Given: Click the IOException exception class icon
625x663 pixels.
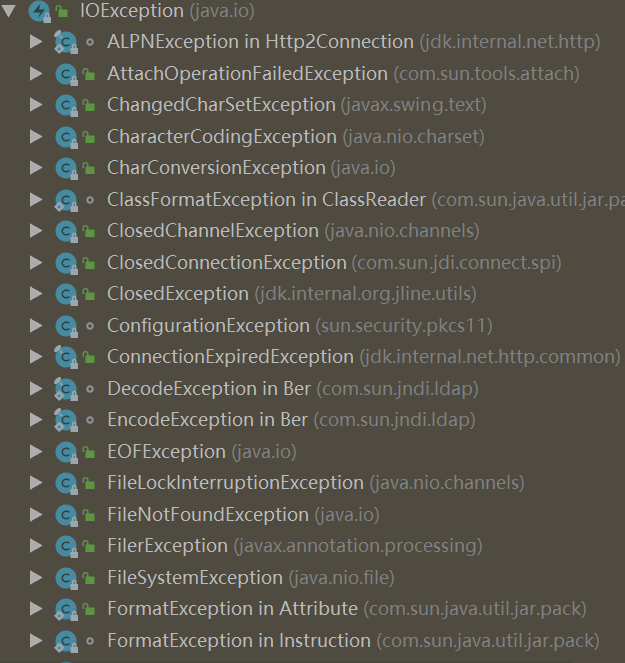Looking at the screenshot, I should tap(40, 11).
